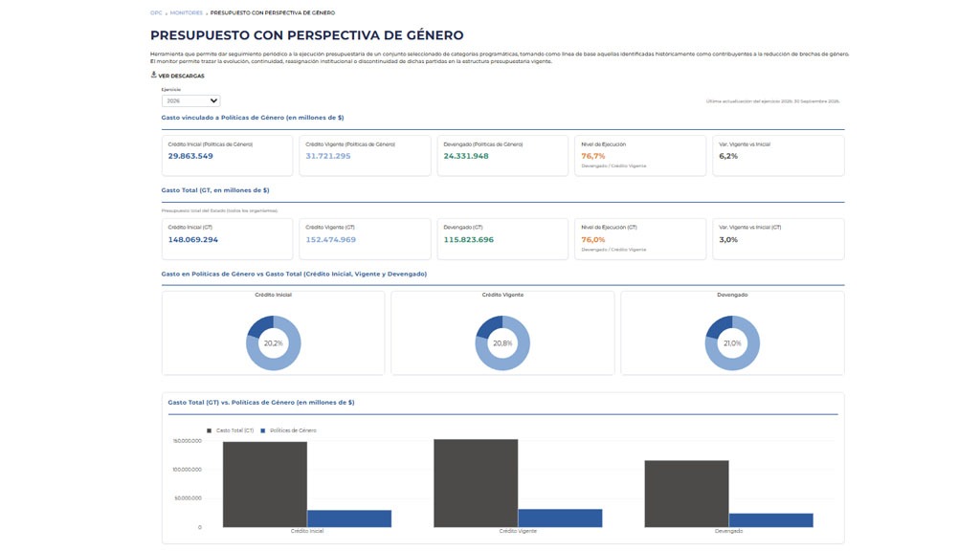The width and height of the screenshot is (980, 551).
Task: Click the 'Crédito Vigente (GT)' card label
Action: click(x=330, y=228)
